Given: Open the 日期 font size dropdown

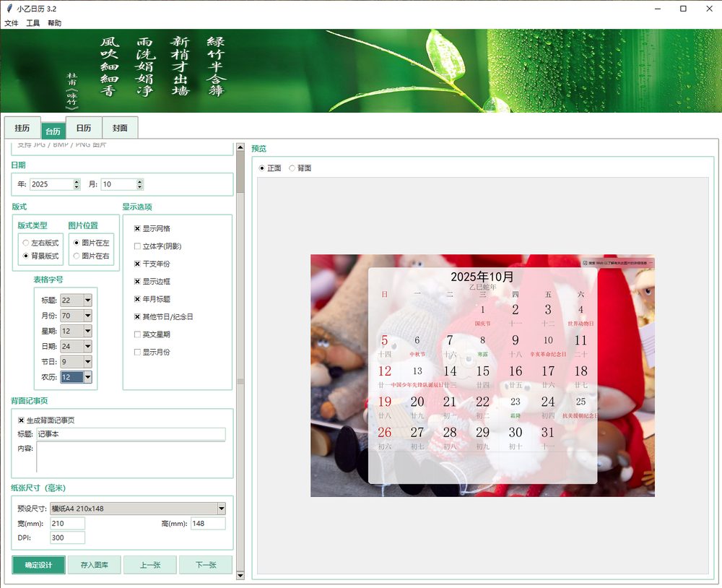Looking at the screenshot, I should coord(87,346).
